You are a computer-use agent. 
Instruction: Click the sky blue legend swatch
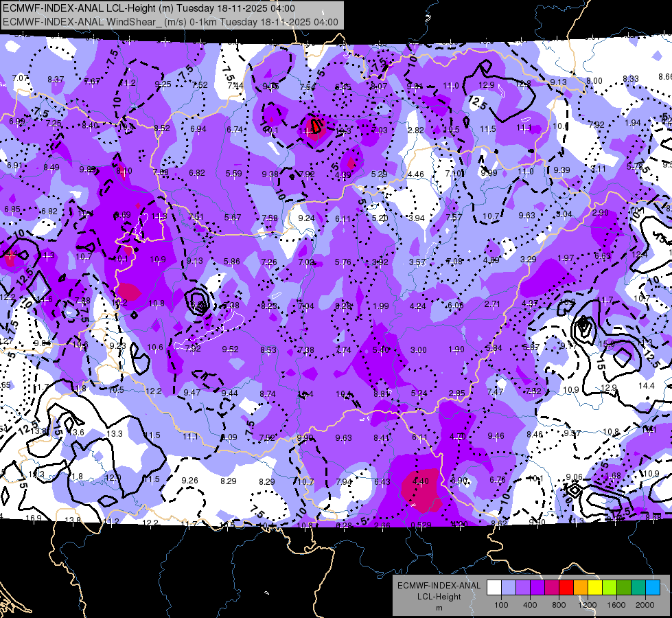pyautogui.click(x=653, y=588)
